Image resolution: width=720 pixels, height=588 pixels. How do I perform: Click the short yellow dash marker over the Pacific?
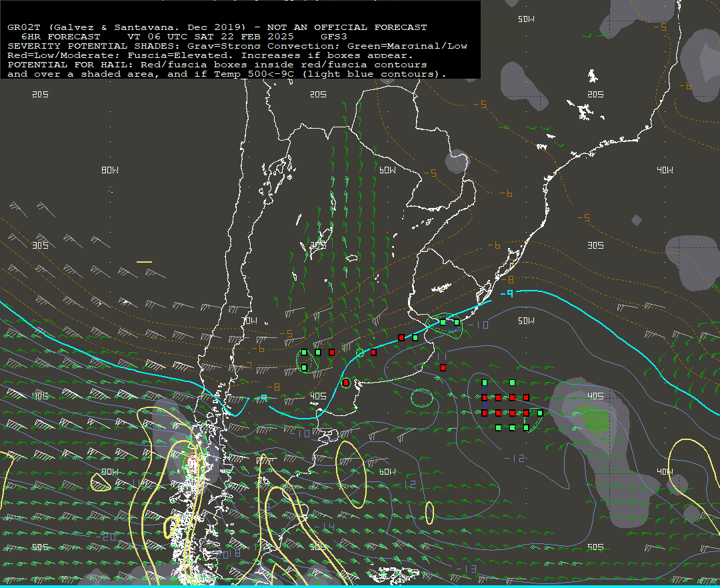[144, 262]
